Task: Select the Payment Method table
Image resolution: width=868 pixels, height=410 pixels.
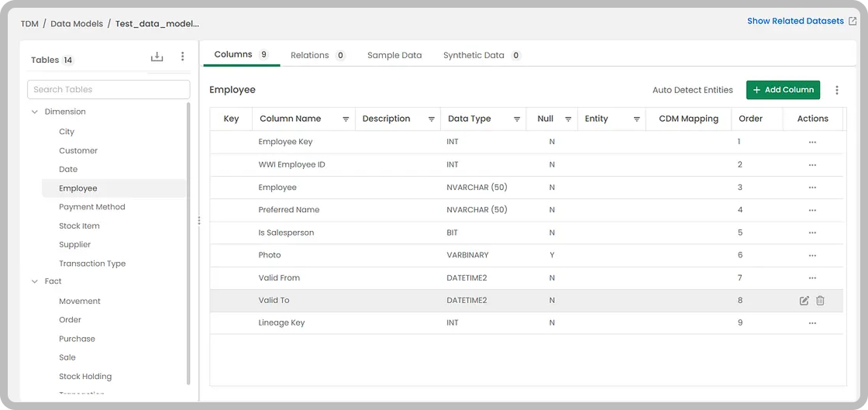Action: pyautogui.click(x=92, y=207)
